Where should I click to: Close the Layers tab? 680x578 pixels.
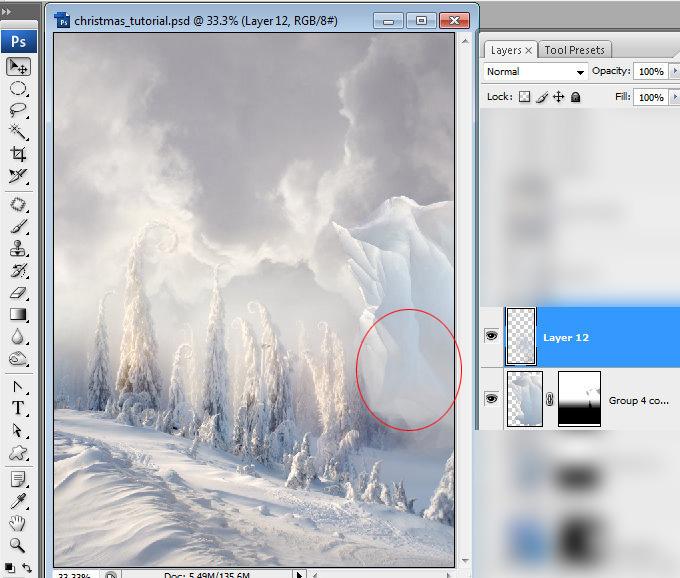pos(529,51)
